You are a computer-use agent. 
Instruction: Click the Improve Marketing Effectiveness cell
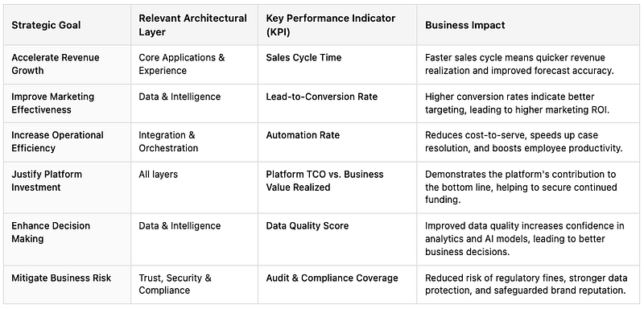52,103
